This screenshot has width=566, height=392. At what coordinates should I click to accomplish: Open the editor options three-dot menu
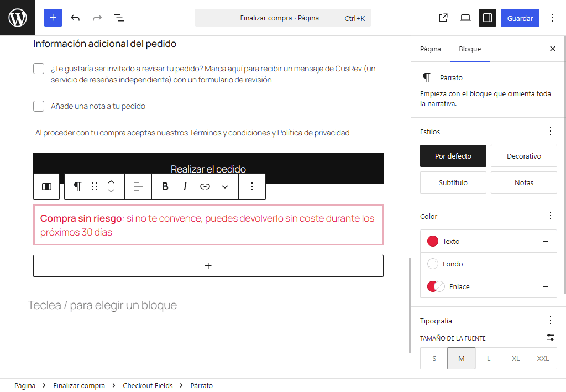552,18
